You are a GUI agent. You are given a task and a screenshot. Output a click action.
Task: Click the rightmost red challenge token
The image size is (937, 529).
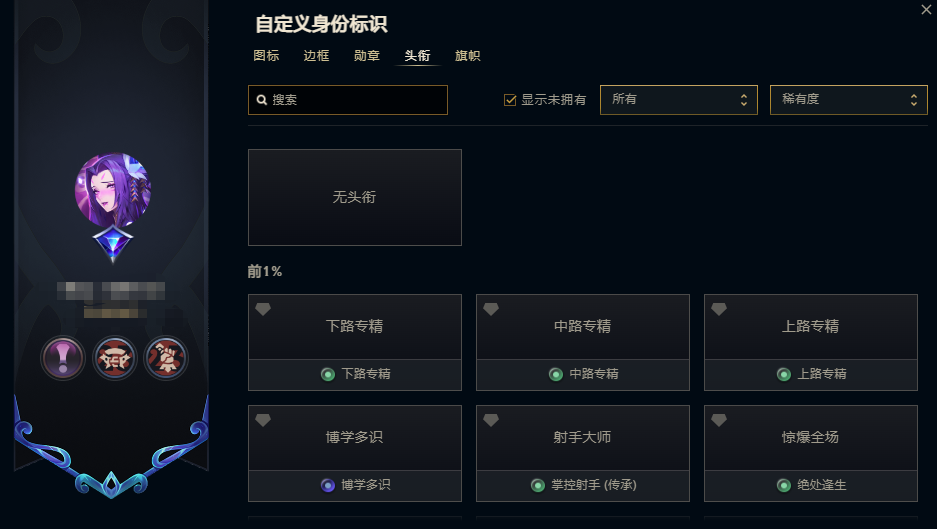coord(166,357)
